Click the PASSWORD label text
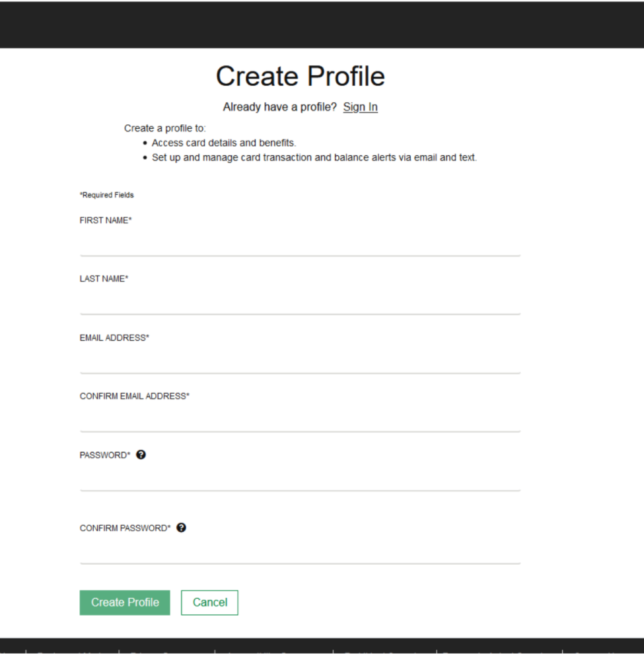This screenshot has height=654, width=644. 105,455
